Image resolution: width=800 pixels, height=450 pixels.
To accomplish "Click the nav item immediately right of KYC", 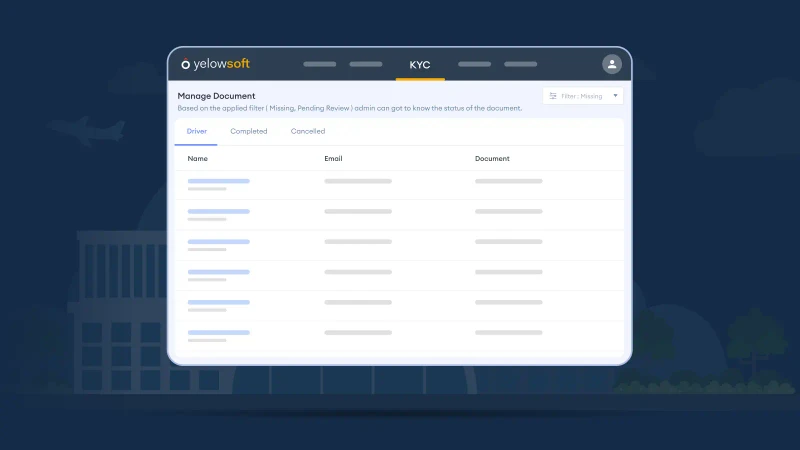I will pos(474,64).
